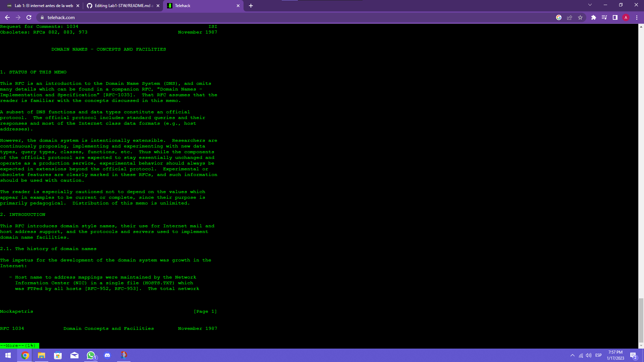Image resolution: width=644 pixels, height=362 pixels.
Task: Expand the tab search chevron
Action: tap(590, 5)
